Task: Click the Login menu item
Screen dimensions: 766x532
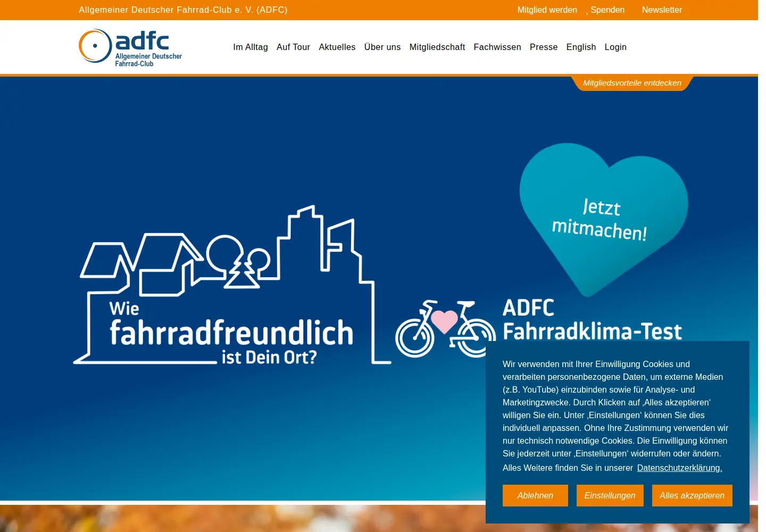Action: pyautogui.click(x=615, y=47)
